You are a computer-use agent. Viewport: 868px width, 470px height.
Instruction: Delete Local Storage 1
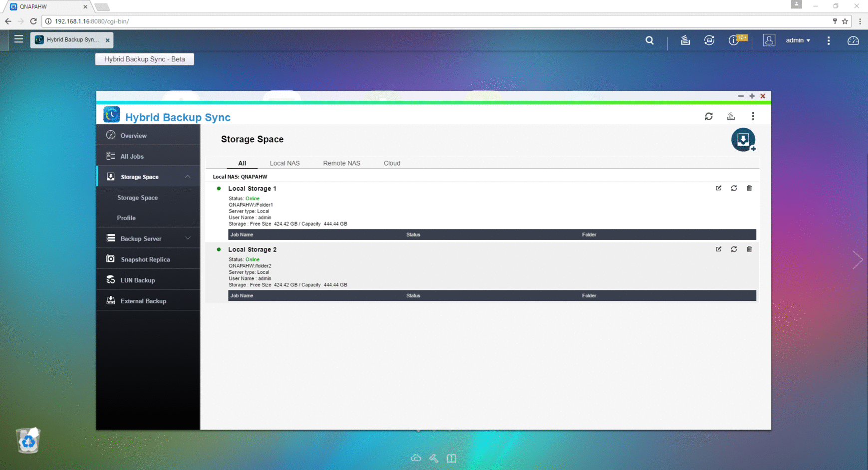click(749, 188)
